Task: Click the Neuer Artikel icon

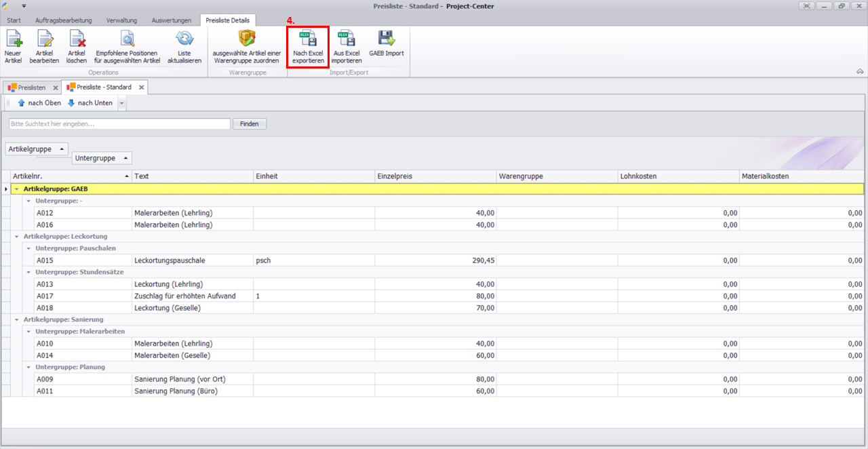Action: tap(13, 46)
